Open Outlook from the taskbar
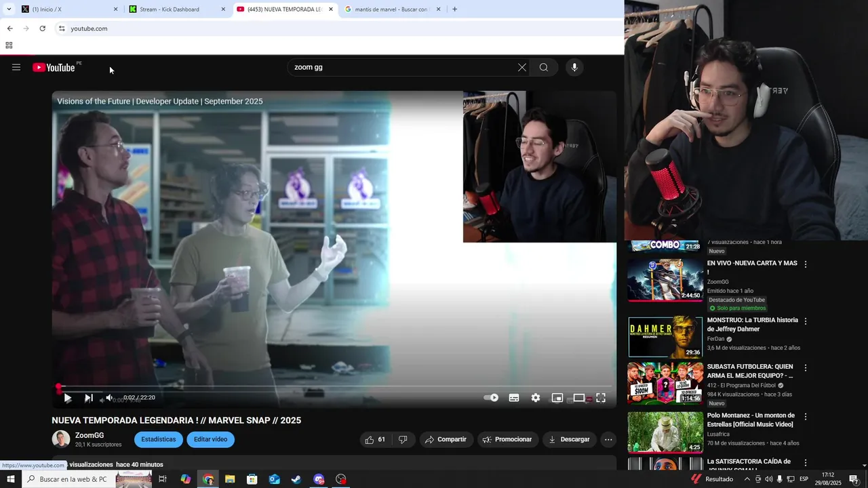Viewport: 868px width, 488px height. [274, 479]
